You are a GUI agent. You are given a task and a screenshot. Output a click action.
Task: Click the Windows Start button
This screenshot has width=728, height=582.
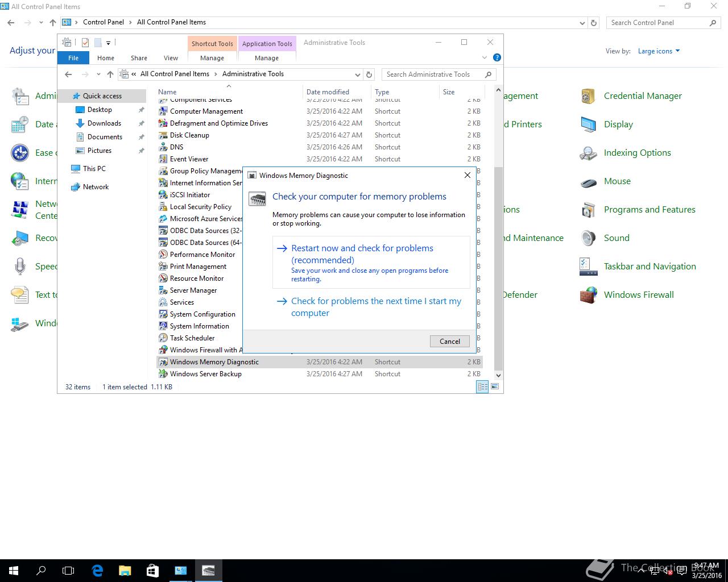[14, 571]
